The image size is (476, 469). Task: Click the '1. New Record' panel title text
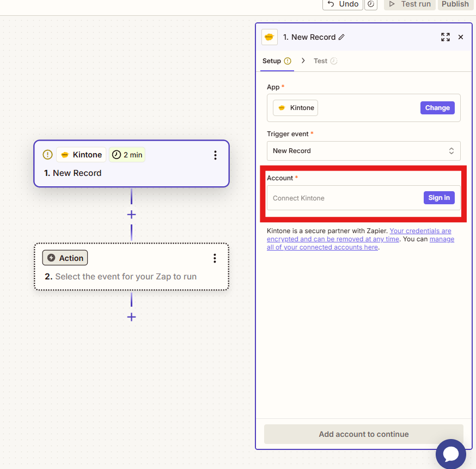click(309, 37)
